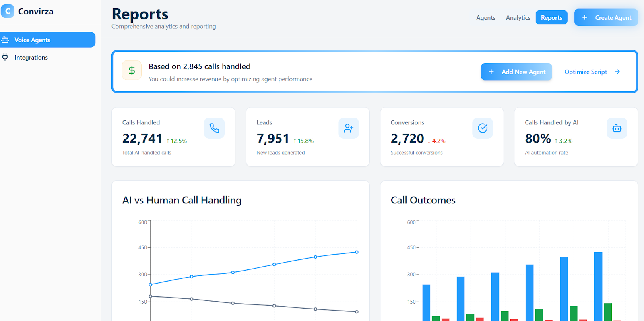Click the robot icon in Calls Handled by AI
This screenshot has width=644, height=321.
click(617, 128)
